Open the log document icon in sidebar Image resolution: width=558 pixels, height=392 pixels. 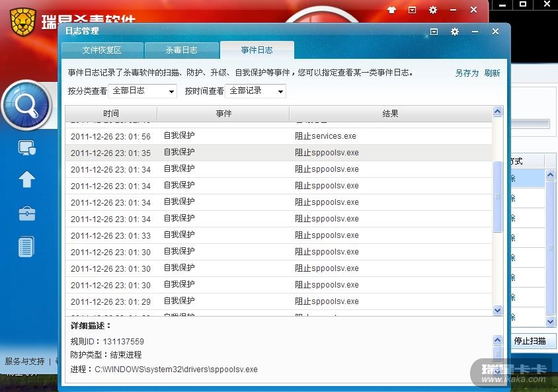[26, 247]
